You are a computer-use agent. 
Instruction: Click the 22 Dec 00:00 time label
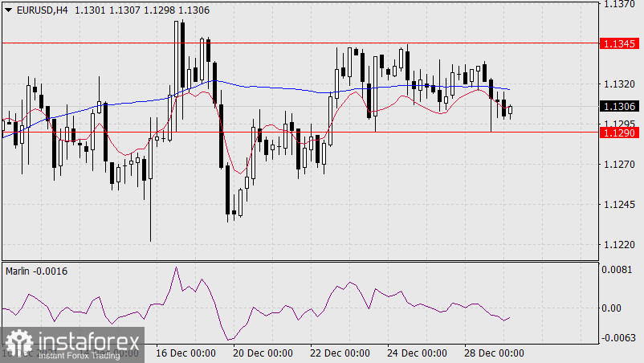click(x=339, y=353)
